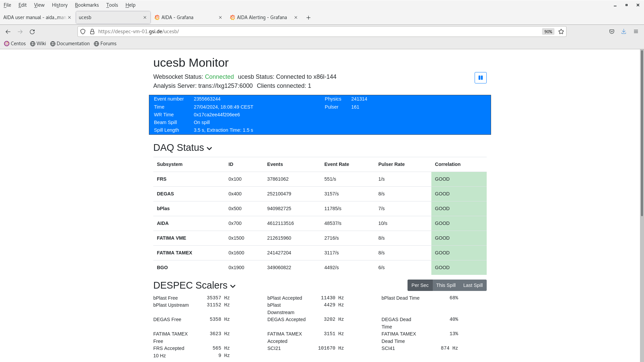Screen dimensions: 644x362
Task: Switch scalers to Per Sec mode
Action: pos(420,285)
